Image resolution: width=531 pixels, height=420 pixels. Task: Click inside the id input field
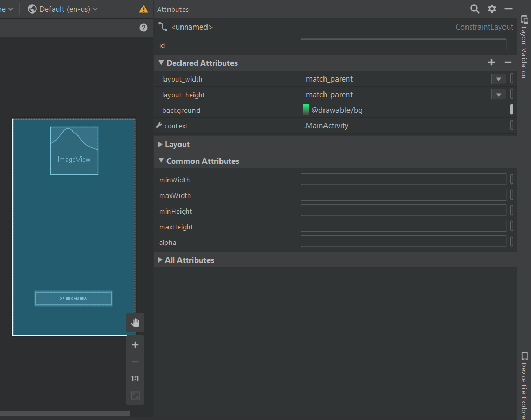point(403,44)
